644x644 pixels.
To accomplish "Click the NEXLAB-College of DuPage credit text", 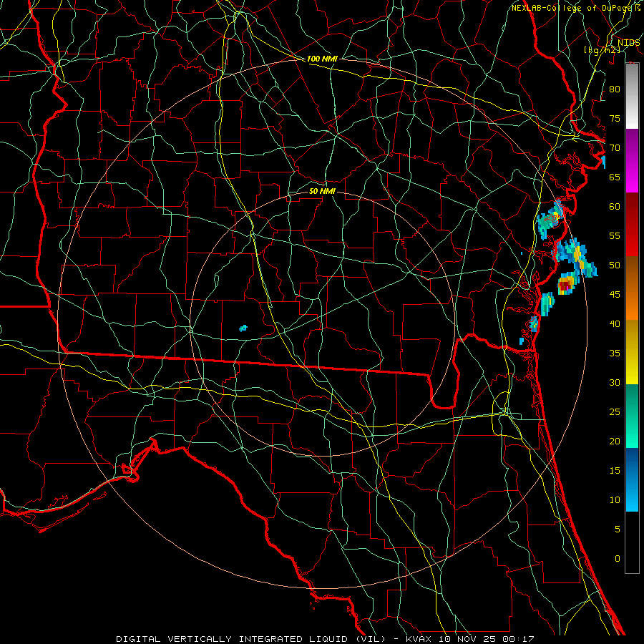I will tap(572, 8).
